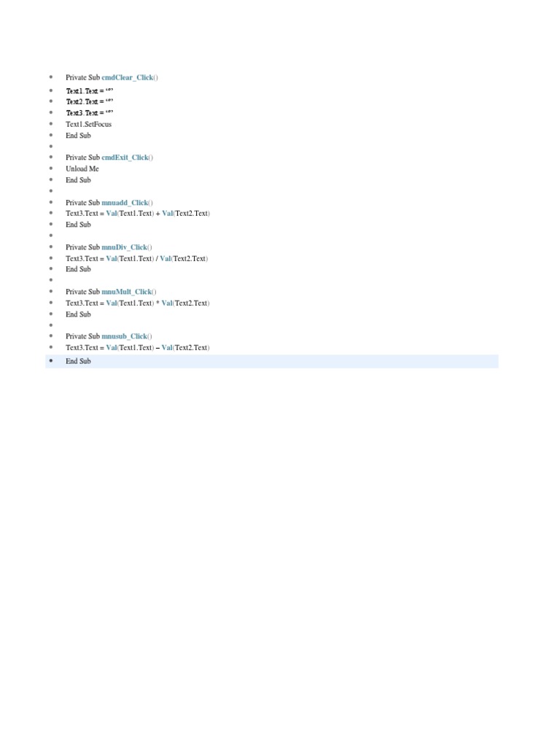Click the cmdExit_Click procedure name

pos(127,158)
